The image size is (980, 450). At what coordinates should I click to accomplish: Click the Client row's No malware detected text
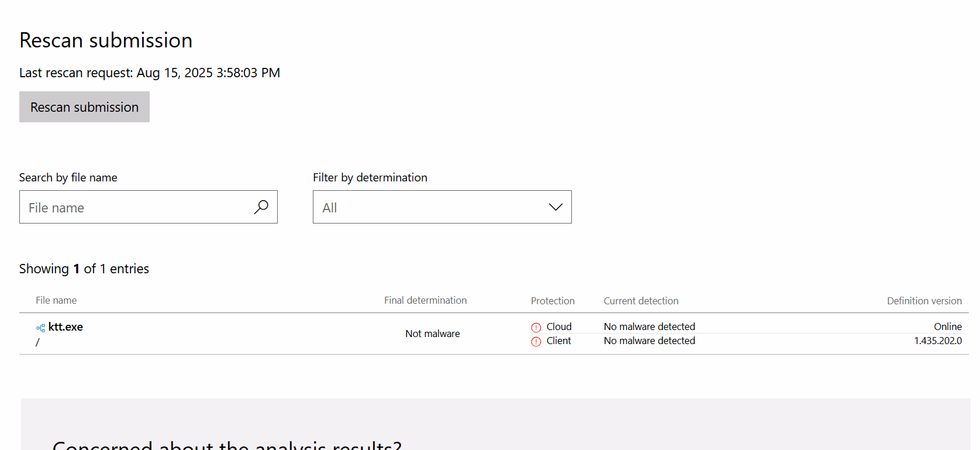(649, 341)
